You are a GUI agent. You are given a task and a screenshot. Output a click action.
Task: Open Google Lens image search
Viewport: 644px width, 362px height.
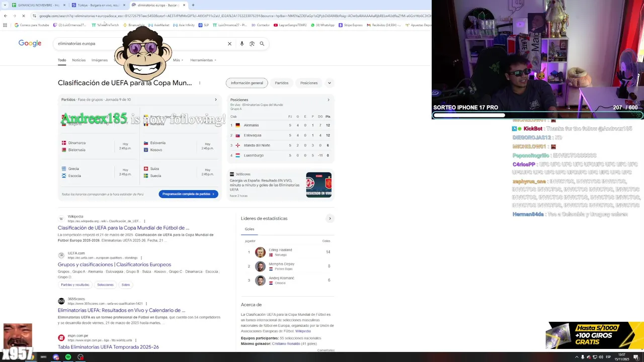pyautogui.click(x=252, y=44)
